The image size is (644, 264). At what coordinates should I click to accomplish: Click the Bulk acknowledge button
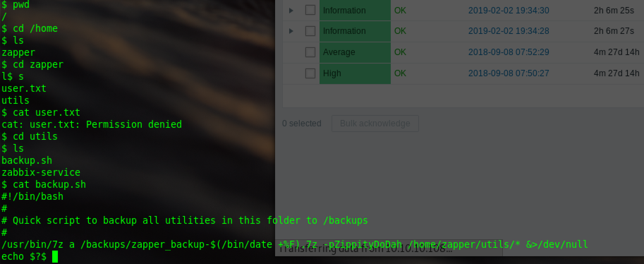[x=375, y=124]
